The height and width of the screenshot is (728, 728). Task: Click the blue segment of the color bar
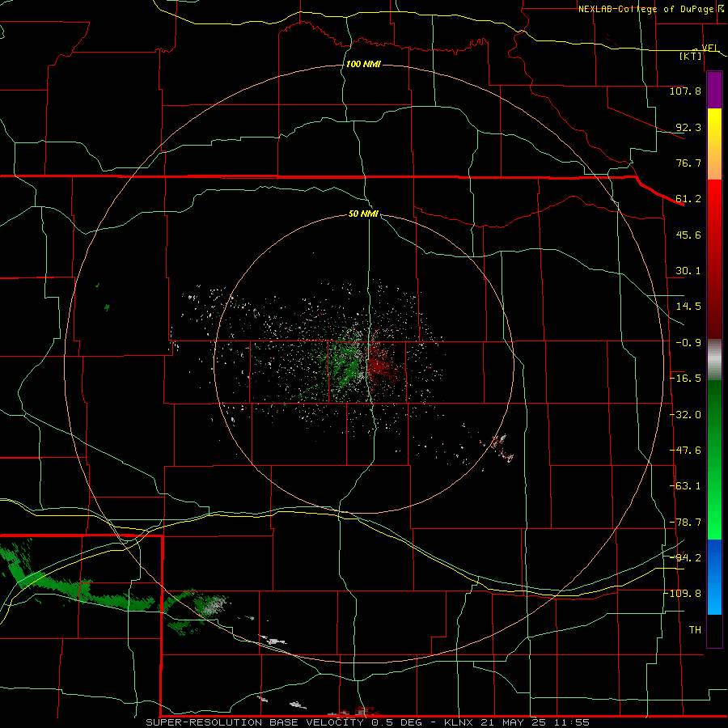click(x=714, y=577)
